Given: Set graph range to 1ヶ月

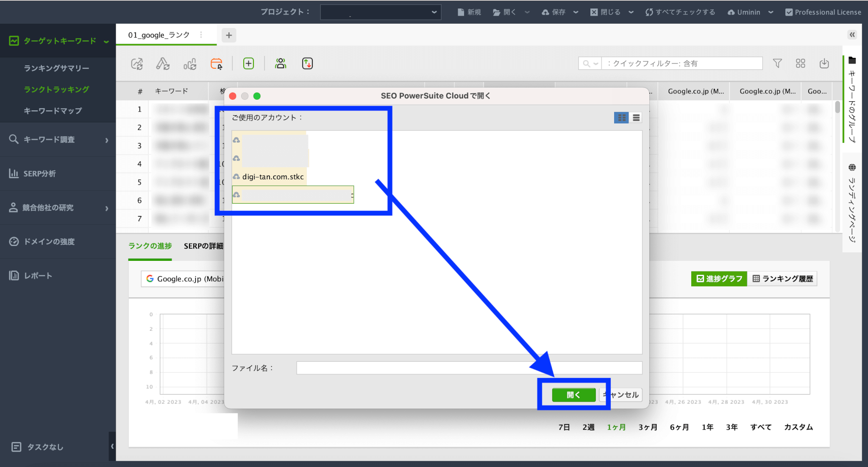Looking at the screenshot, I should pyautogui.click(x=616, y=427).
